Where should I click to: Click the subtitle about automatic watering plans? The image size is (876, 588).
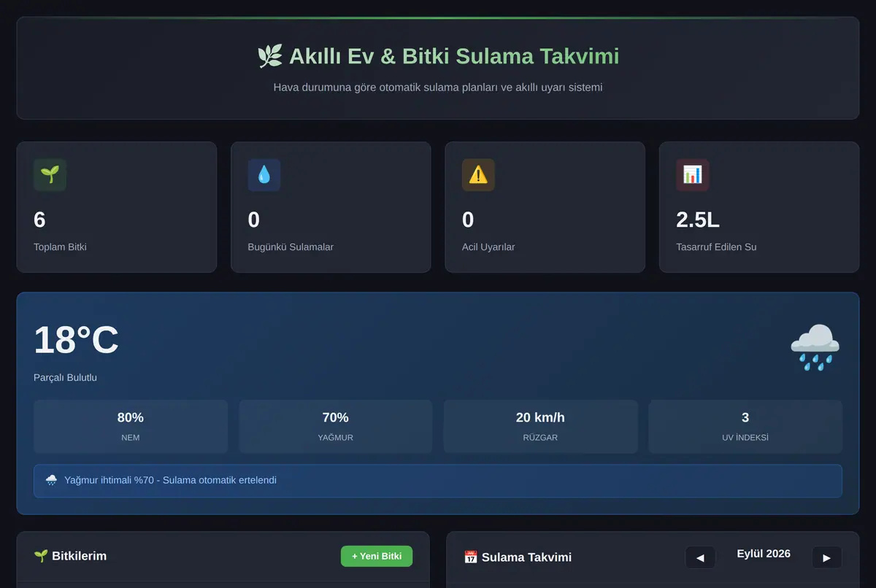(438, 88)
